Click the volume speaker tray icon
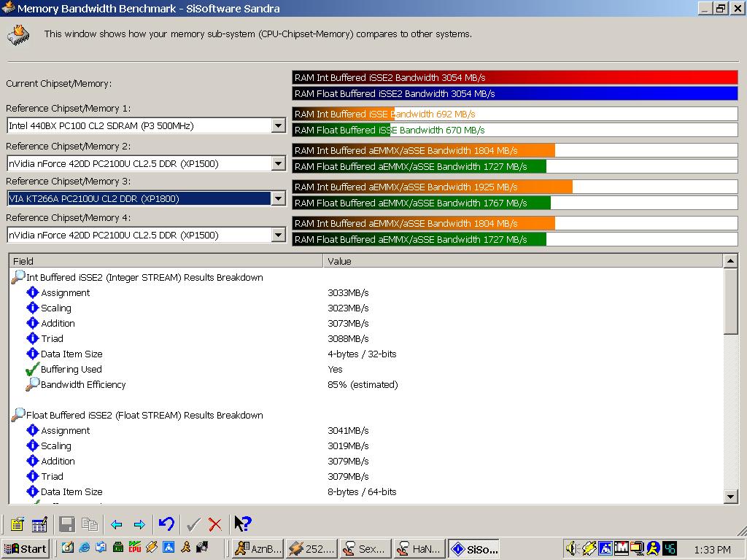Screen dimensions: 747x560 point(570,549)
